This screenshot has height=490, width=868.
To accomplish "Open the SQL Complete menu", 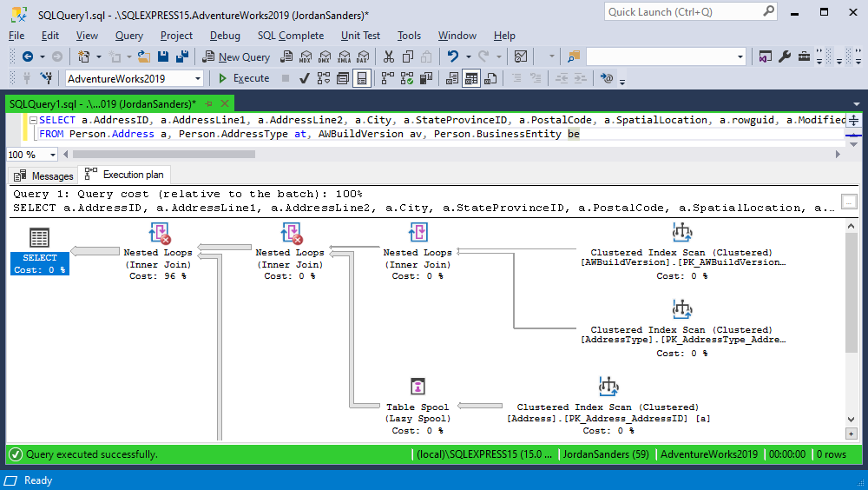I will point(291,36).
